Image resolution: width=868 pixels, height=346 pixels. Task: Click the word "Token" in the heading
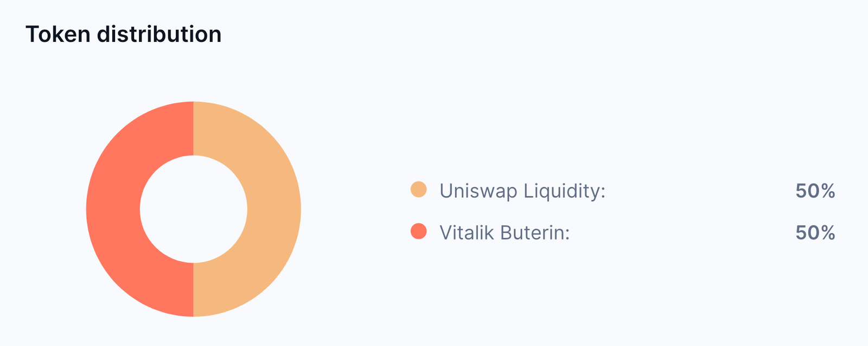[58, 35]
